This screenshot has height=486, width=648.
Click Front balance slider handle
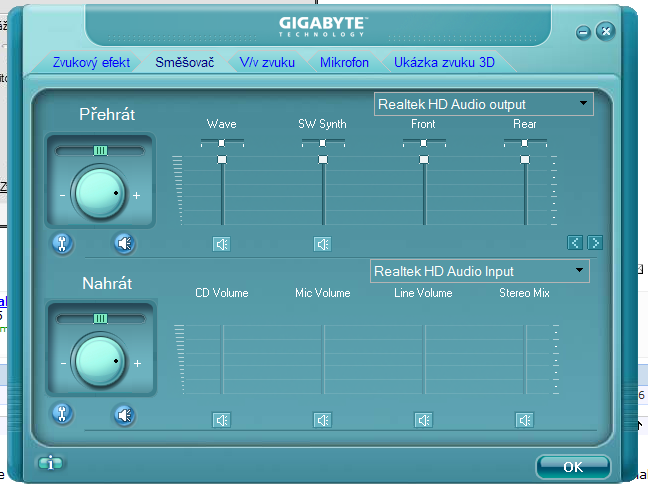coord(423,143)
